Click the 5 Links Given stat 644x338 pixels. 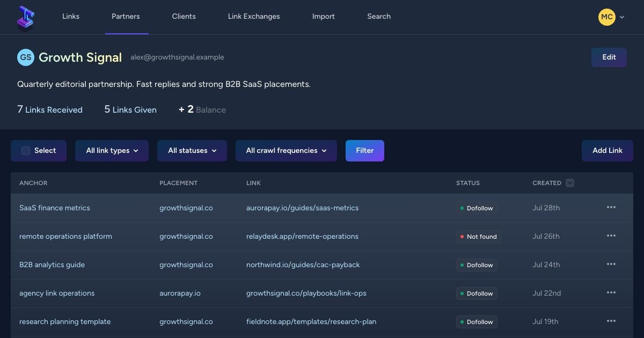[130, 109]
